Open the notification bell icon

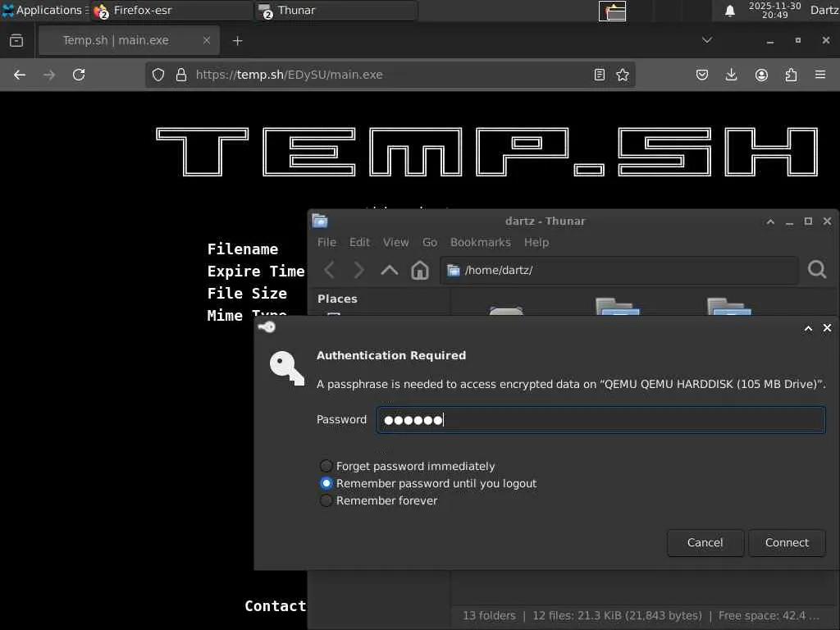[729, 11]
